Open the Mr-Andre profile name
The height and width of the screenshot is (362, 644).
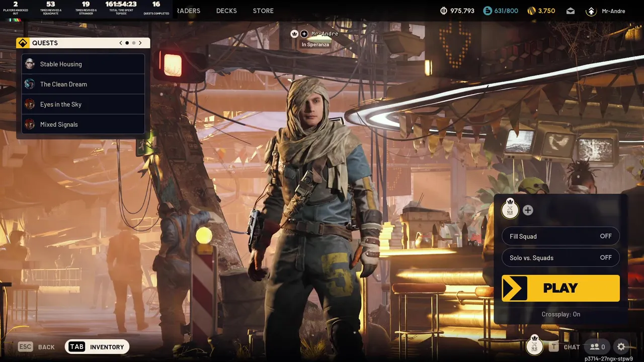[613, 11]
